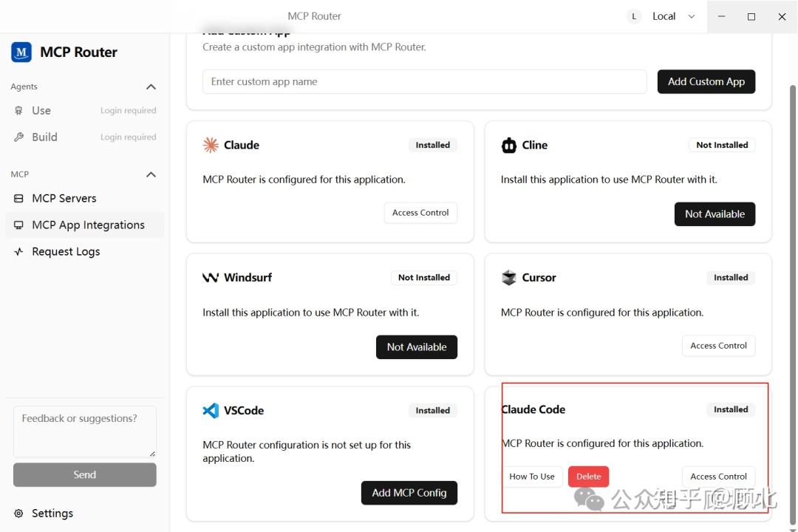Click the Cline robot icon
Viewport: 798px width, 532px height.
pos(509,146)
